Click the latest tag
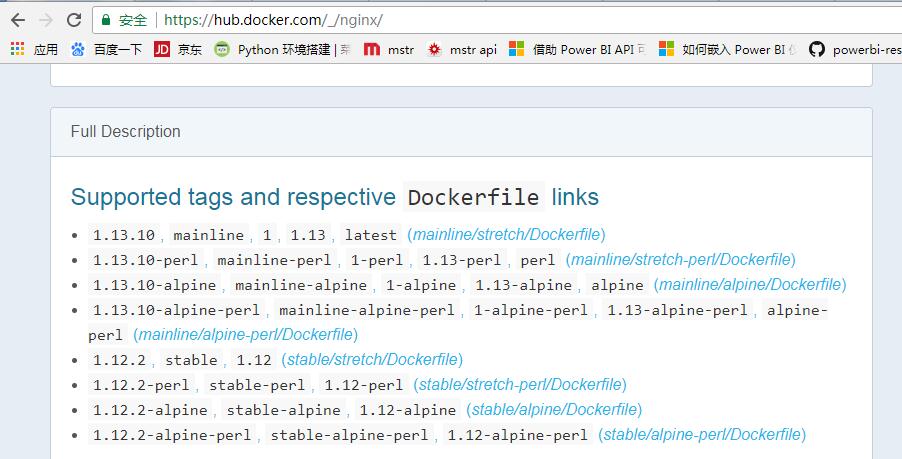Viewport: 902px width, 459px height. [x=371, y=235]
